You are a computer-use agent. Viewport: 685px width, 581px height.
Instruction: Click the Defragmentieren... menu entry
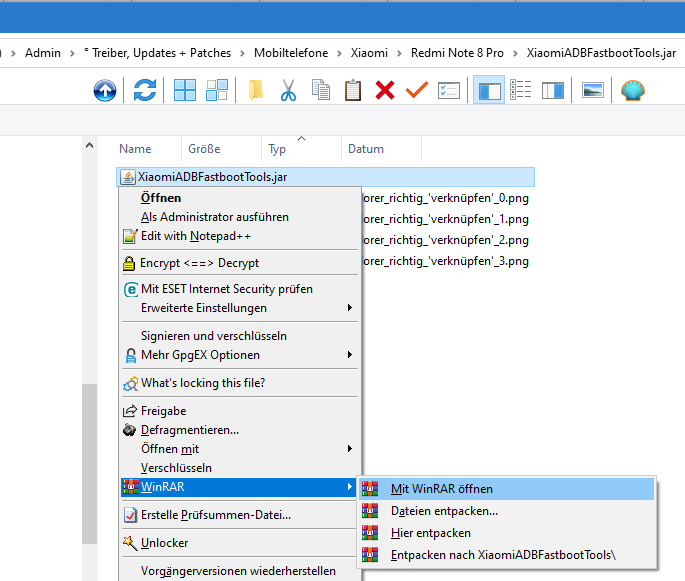239,430
